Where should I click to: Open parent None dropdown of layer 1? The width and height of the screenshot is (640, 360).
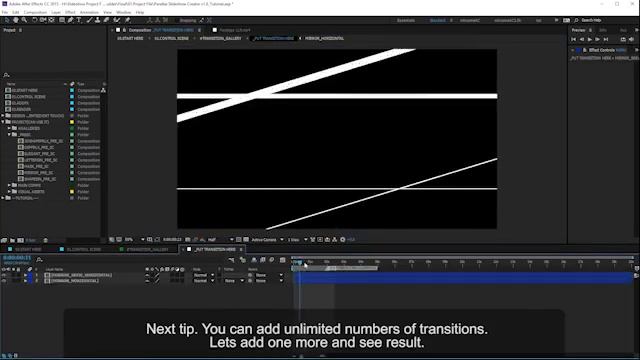[269, 275]
